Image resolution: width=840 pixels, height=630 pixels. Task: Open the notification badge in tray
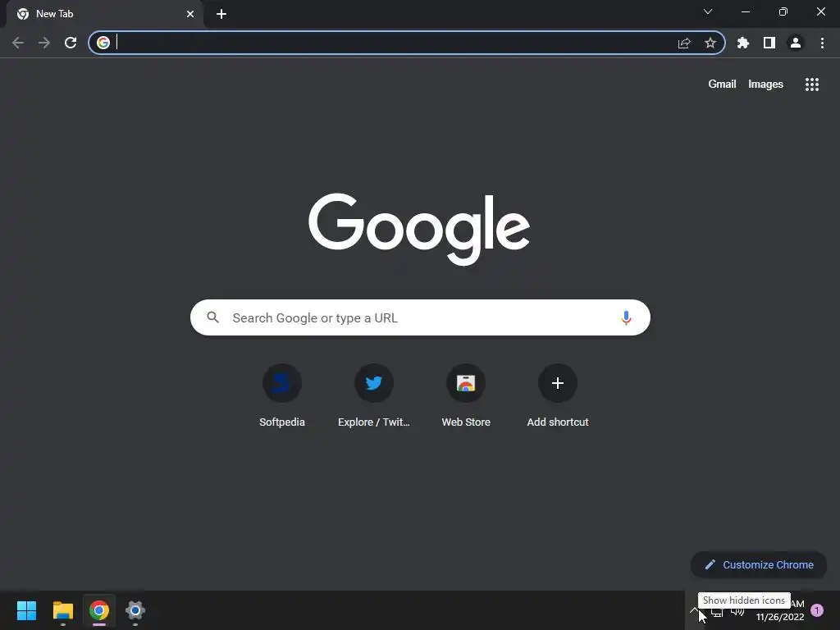pos(817,610)
